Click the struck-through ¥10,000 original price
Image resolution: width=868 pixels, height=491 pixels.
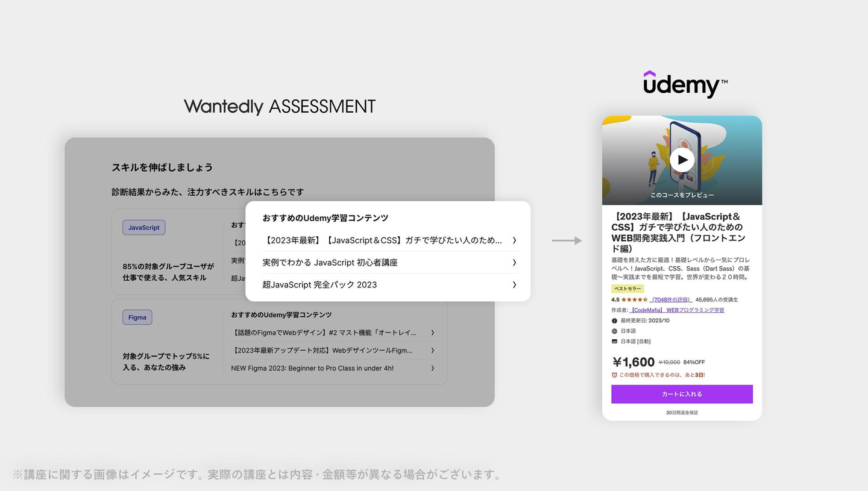[669, 362]
